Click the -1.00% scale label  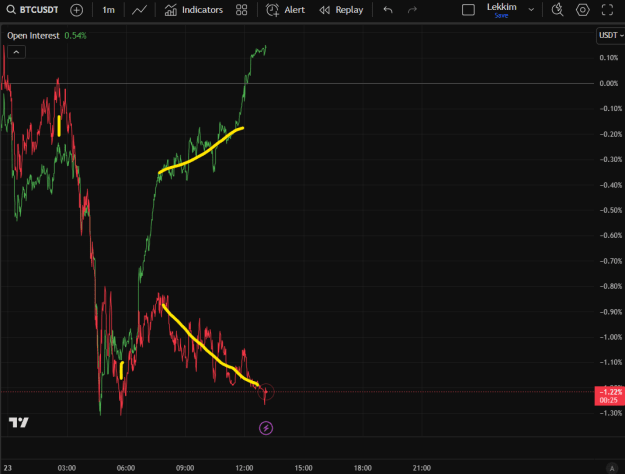(x=611, y=337)
